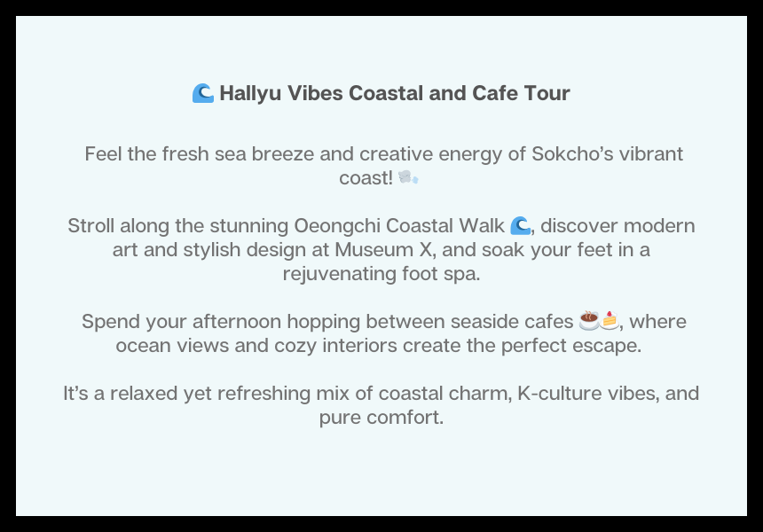Click the coffee cup emoji

coord(589,321)
